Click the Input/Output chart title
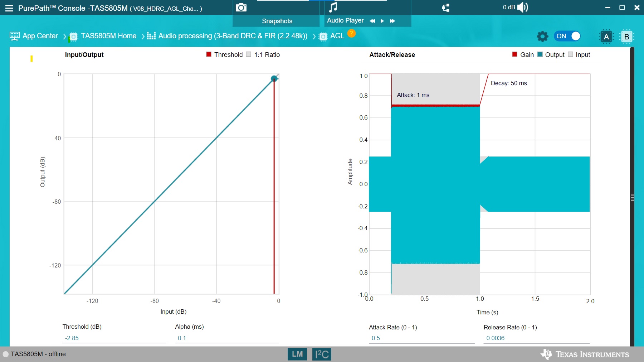The width and height of the screenshot is (644, 362). point(84,54)
